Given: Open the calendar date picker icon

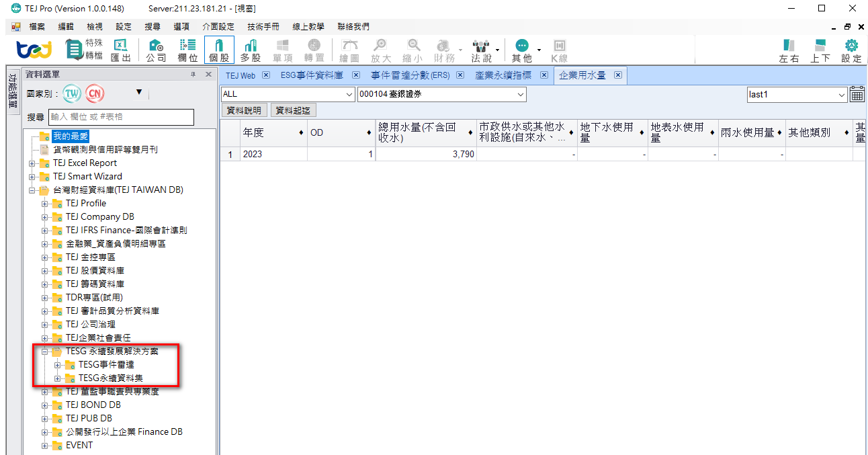Looking at the screenshot, I should [x=857, y=94].
